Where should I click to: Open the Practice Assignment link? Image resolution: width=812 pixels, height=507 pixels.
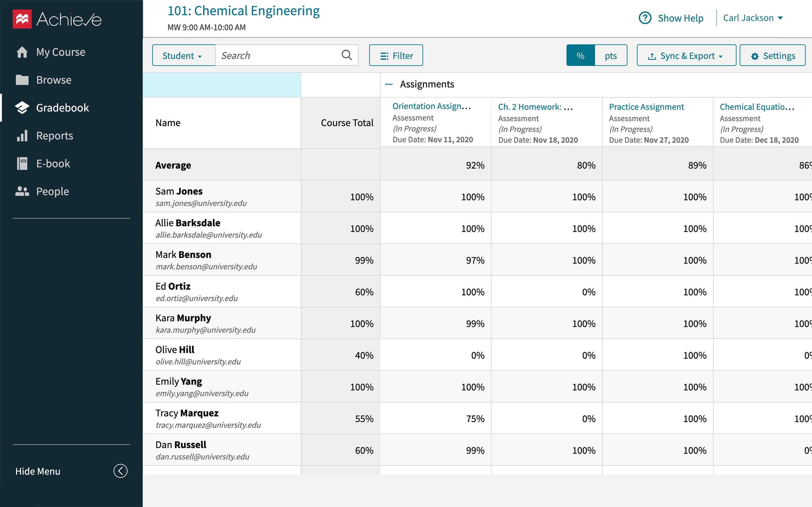tap(646, 107)
